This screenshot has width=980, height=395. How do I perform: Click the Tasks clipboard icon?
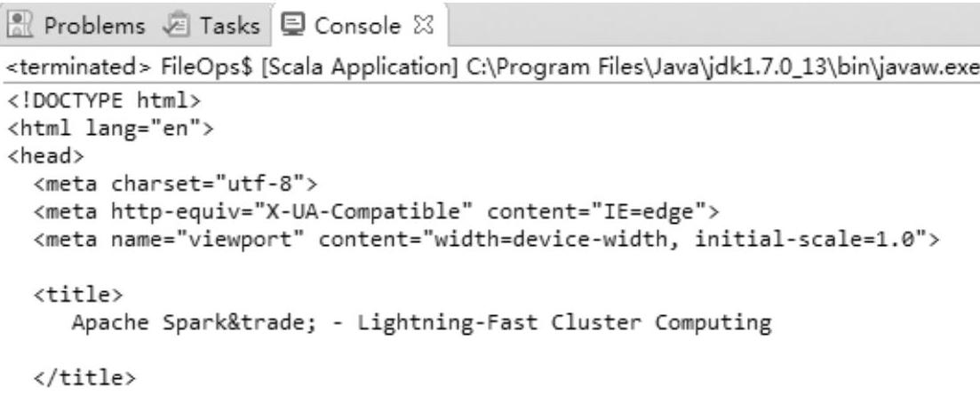click(x=178, y=26)
